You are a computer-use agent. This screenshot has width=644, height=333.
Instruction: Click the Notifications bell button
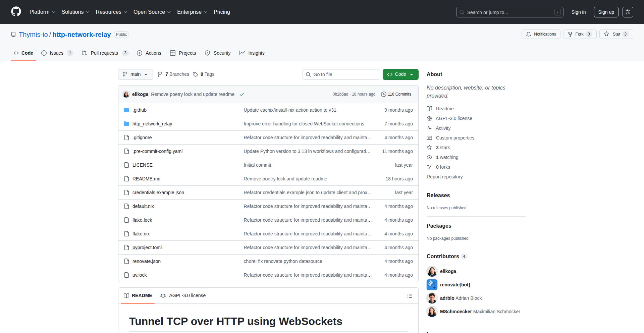(541, 34)
